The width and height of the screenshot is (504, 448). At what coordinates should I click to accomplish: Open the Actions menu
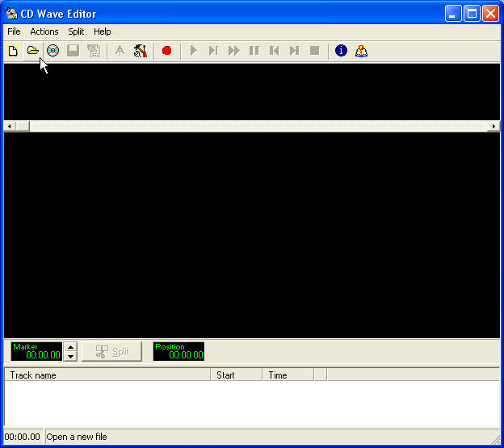click(44, 31)
